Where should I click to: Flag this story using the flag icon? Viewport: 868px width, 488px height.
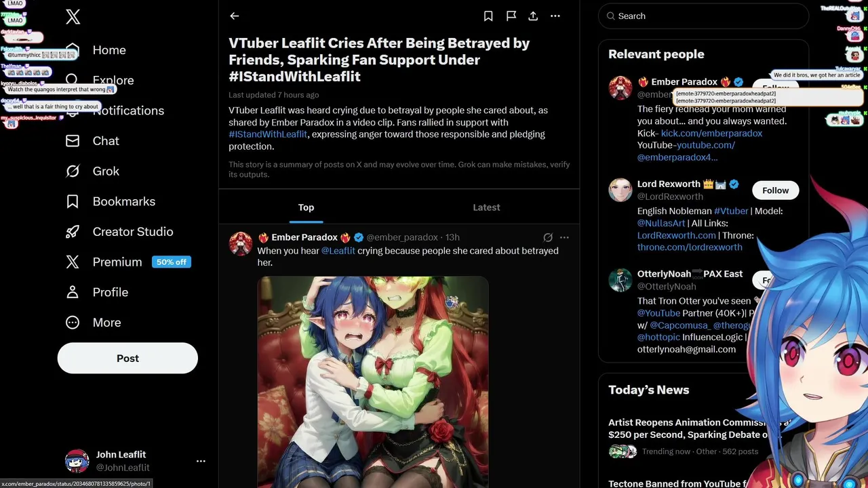[x=511, y=16]
